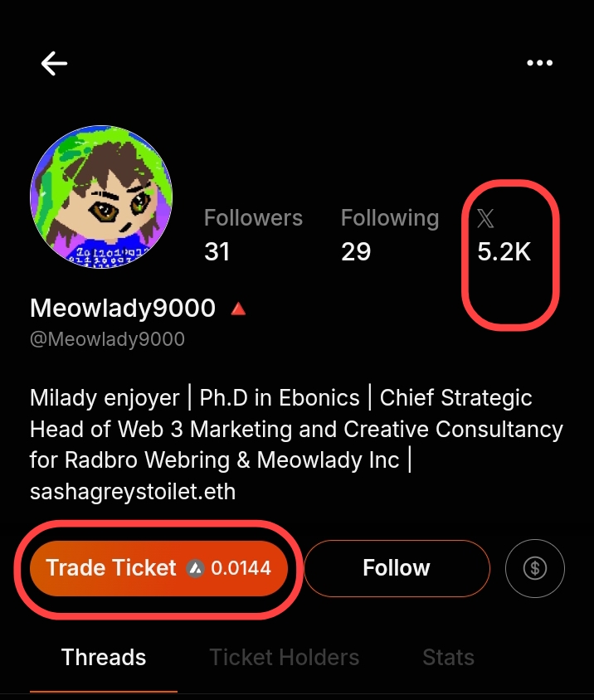Click the token icon inside Trade Ticket
The width and height of the screenshot is (594, 700).
pyautogui.click(x=196, y=568)
